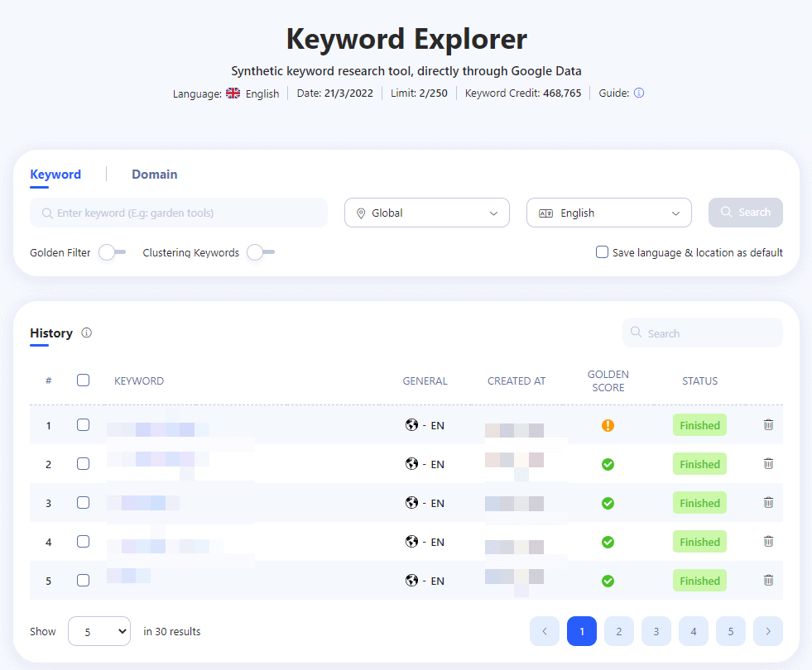This screenshot has width=812, height=670.
Task: Delete history row 5 with trash icon
Action: (x=768, y=580)
